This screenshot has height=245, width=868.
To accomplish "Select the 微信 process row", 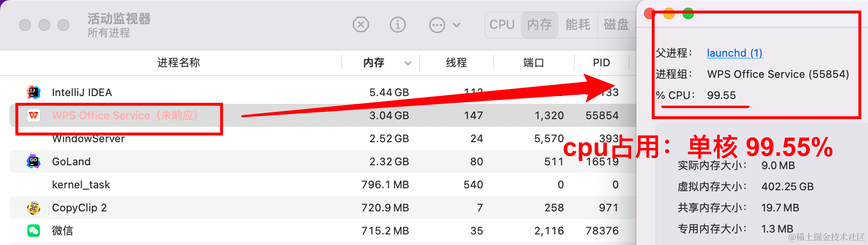I will [323, 231].
